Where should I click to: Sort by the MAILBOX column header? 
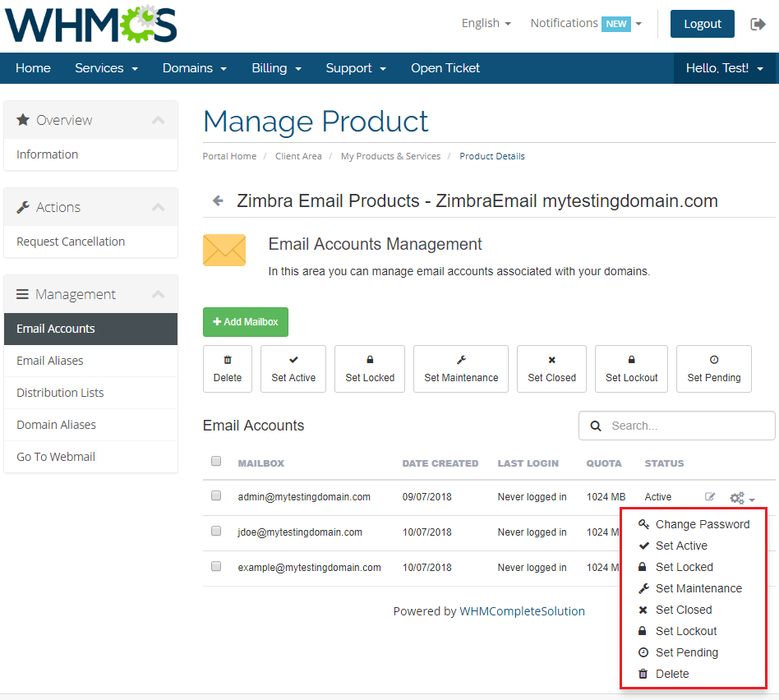260,463
